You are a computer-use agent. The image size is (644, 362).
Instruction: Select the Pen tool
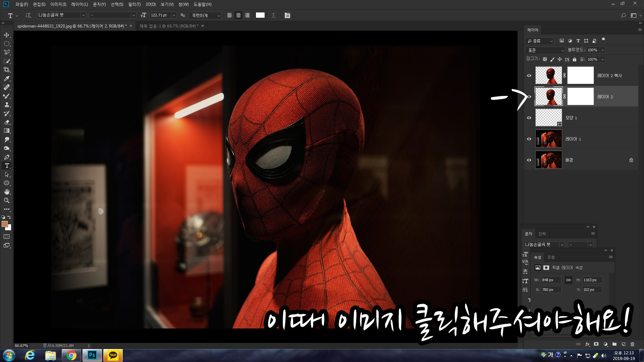point(7,157)
